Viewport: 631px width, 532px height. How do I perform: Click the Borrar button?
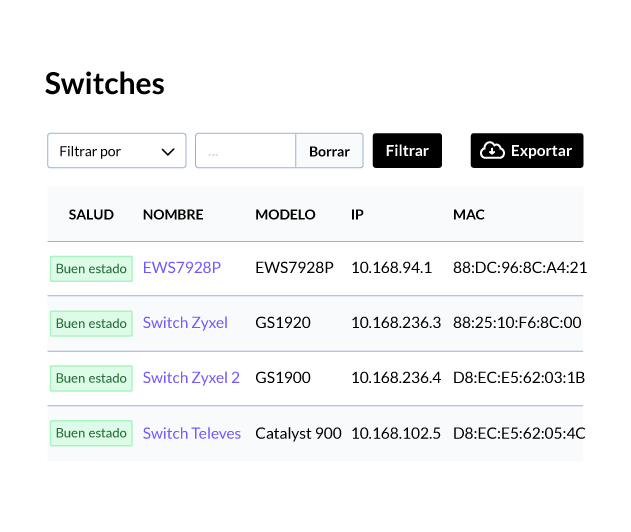[329, 151]
